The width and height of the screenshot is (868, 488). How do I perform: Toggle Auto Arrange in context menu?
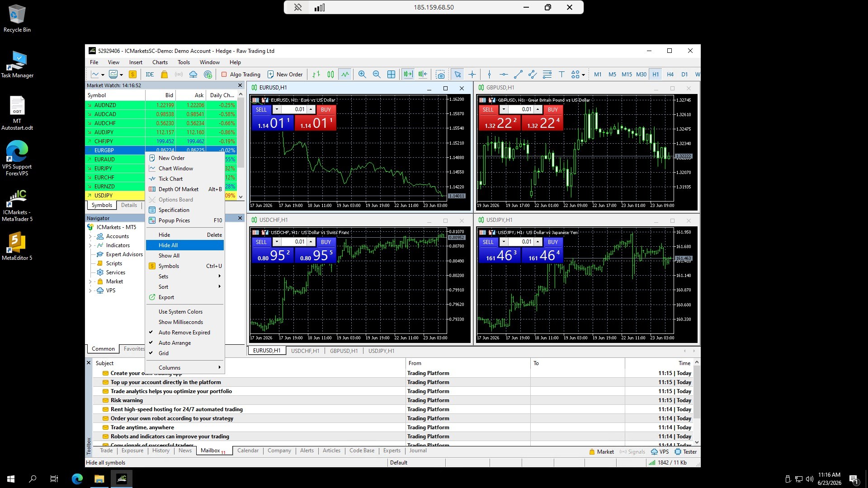[x=185, y=343]
